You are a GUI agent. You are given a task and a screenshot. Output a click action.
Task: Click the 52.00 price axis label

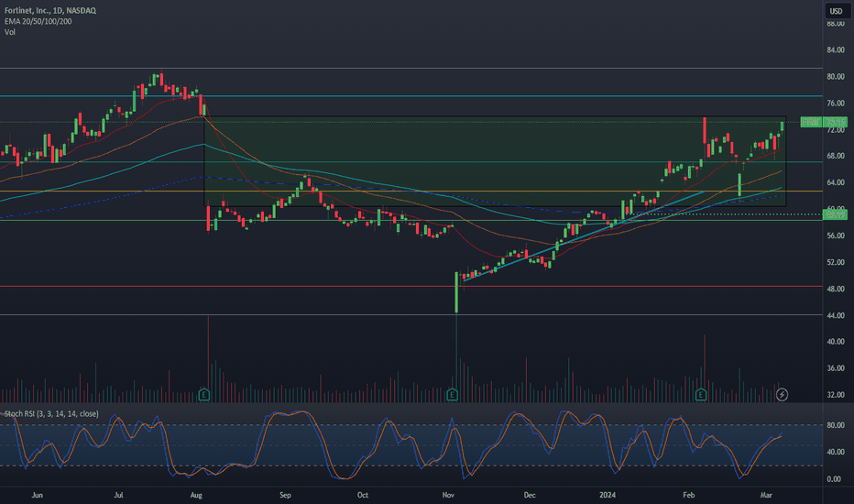click(836, 262)
